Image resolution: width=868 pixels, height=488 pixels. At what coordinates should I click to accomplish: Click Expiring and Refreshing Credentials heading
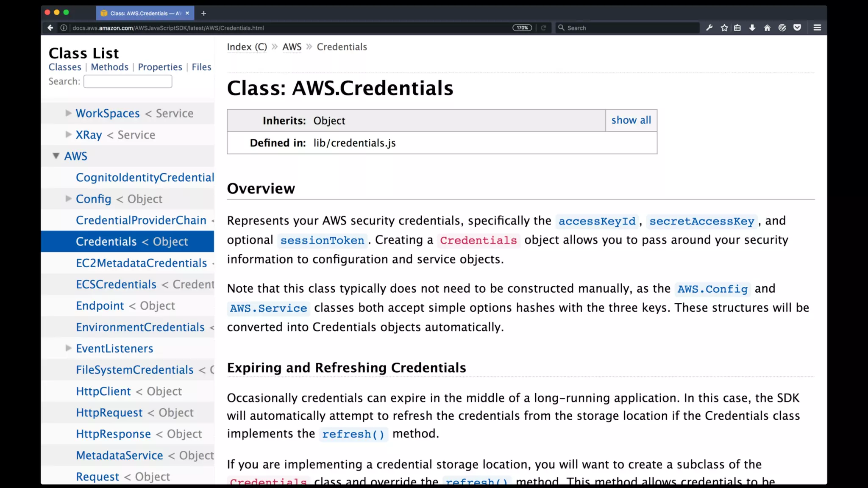tap(346, 368)
